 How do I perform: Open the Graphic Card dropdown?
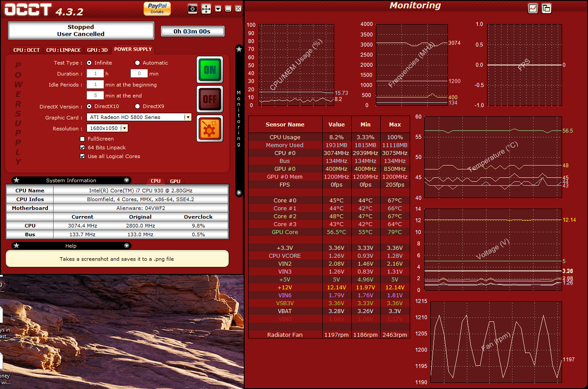(x=188, y=117)
